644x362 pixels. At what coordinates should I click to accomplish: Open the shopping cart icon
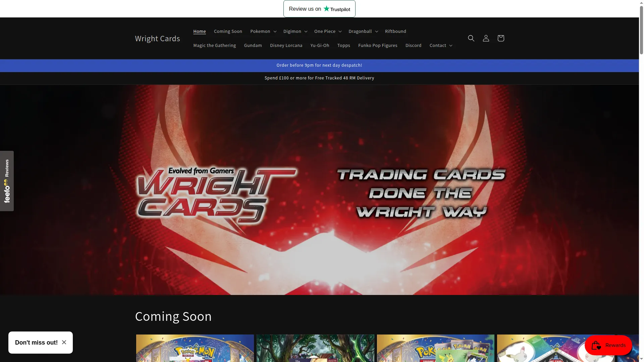tap(500, 38)
